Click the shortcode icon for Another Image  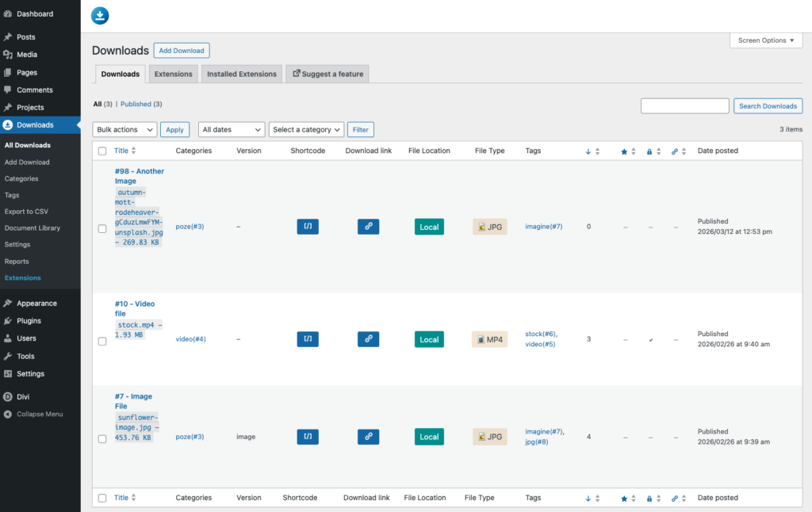pyautogui.click(x=308, y=227)
